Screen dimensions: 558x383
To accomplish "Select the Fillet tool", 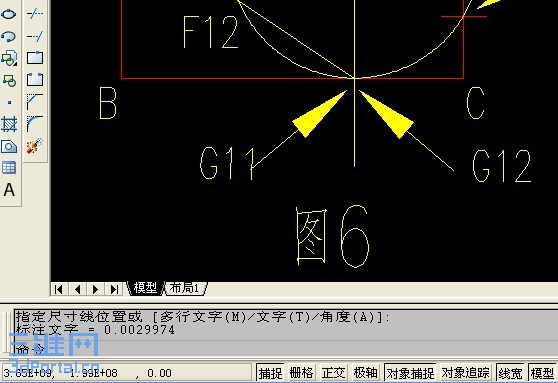I will point(35,124).
